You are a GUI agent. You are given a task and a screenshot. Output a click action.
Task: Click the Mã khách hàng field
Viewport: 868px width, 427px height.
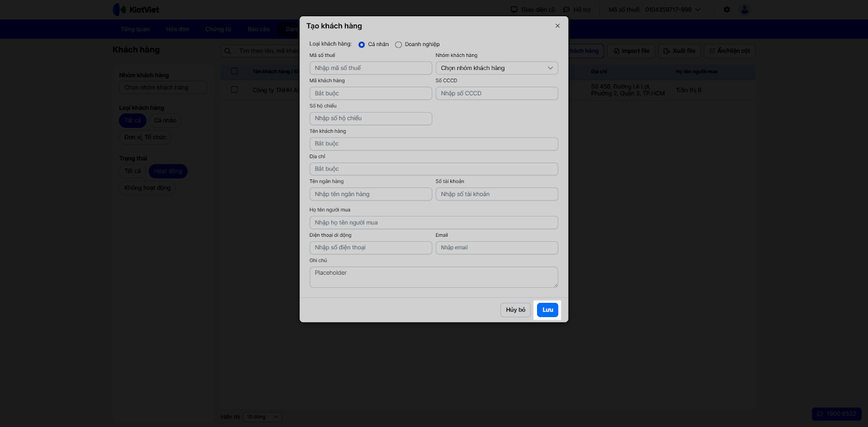tap(371, 93)
